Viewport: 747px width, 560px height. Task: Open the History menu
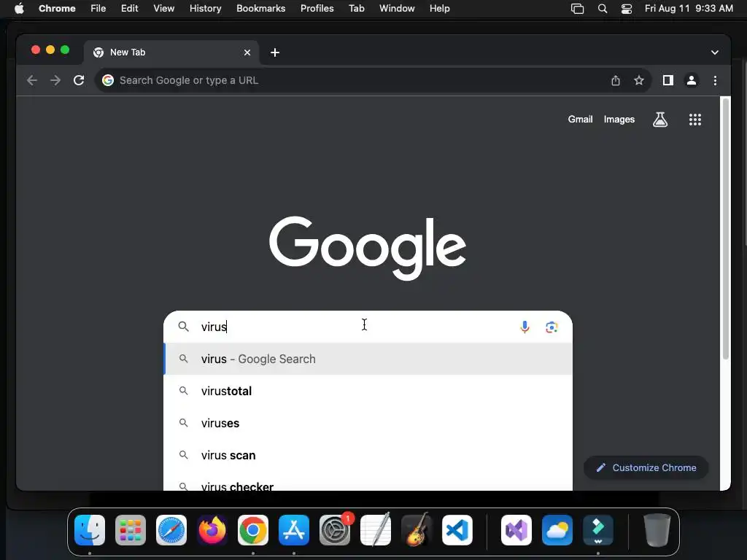205,9
